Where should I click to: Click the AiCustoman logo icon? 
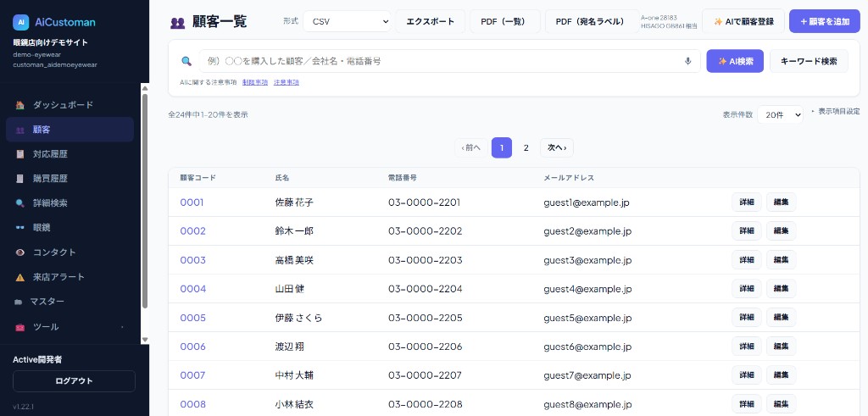pyautogui.click(x=20, y=22)
